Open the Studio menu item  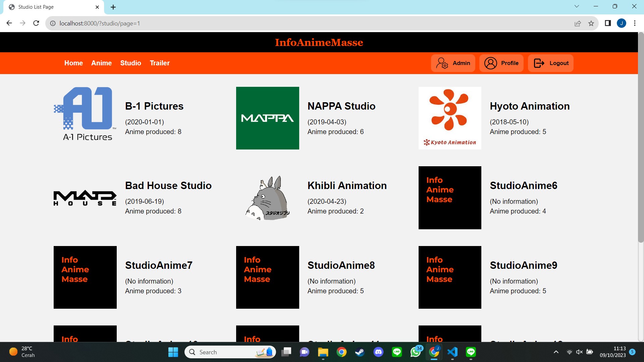[x=130, y=63]
